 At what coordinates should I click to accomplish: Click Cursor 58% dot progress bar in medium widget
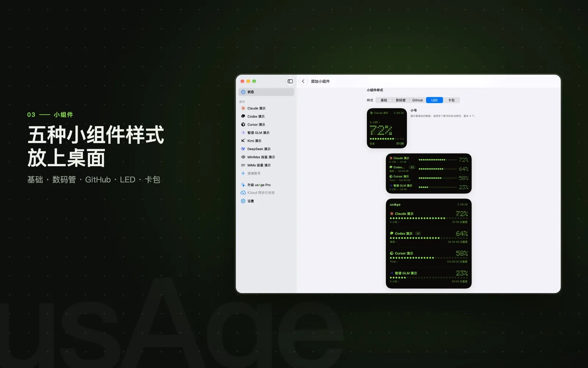click(438, 178)
